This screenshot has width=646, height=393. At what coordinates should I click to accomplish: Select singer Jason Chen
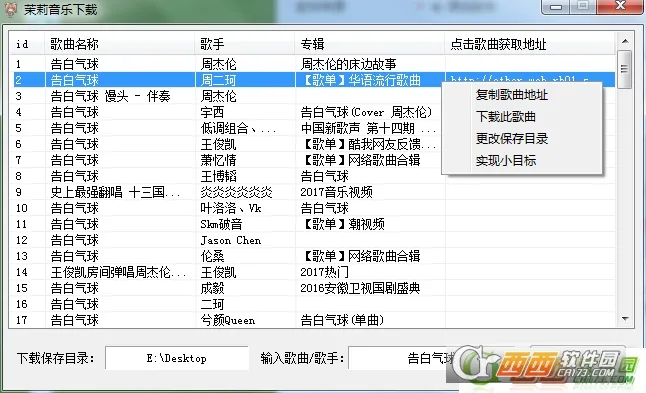click(x=231, y=240)
